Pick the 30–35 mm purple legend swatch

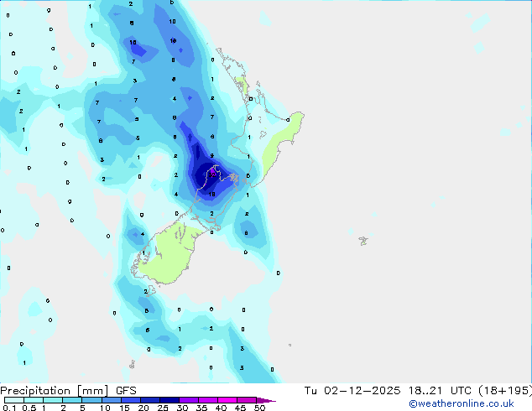point(188,400)
